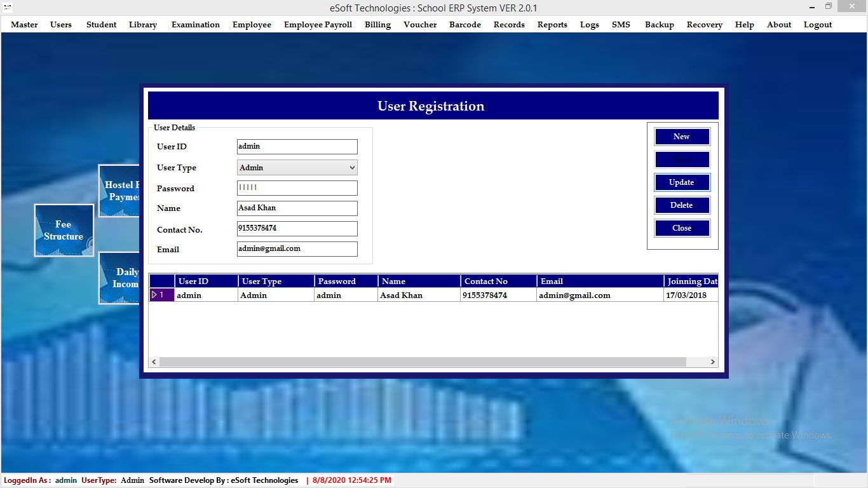This screenshot has width=868, height=488.
Task: Click the app icon in title bar
Action: (x=8, y=8)
